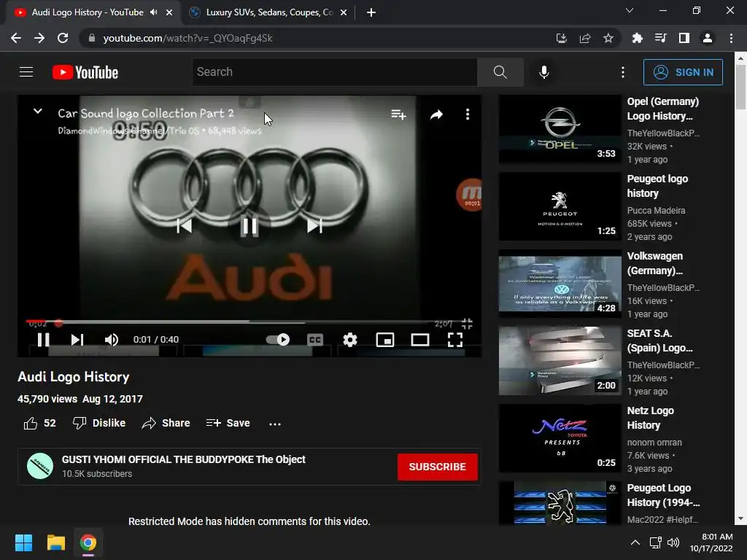747x560 pixels.
Task: Play next video from the control bar
Action: click(77, 340)
